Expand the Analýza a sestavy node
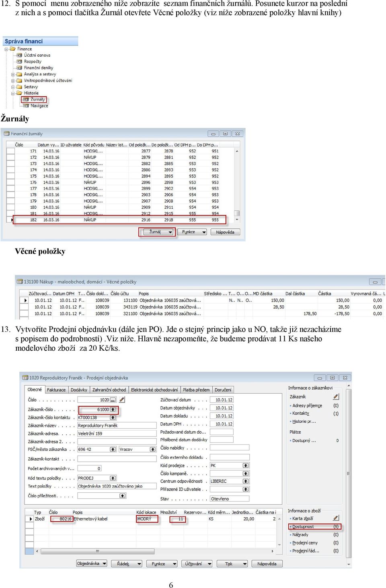The height and width of the screenshot is (588, 386). click(x=13, y=74)
